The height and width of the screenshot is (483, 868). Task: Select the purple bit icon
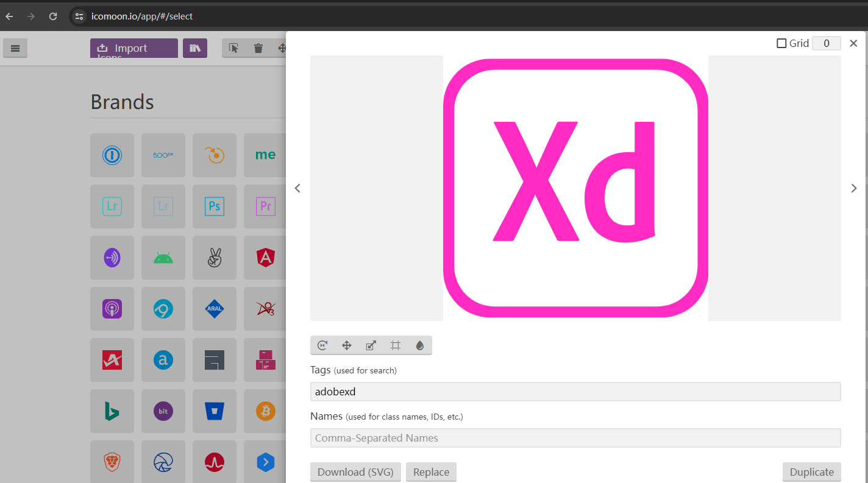[163, 411]
